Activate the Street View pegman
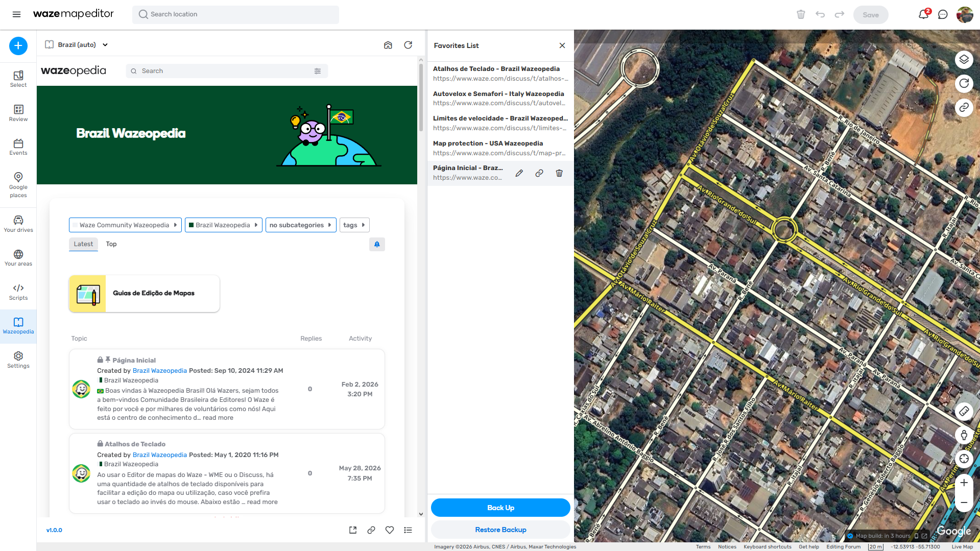980x551 pixels. click(964, 435)
